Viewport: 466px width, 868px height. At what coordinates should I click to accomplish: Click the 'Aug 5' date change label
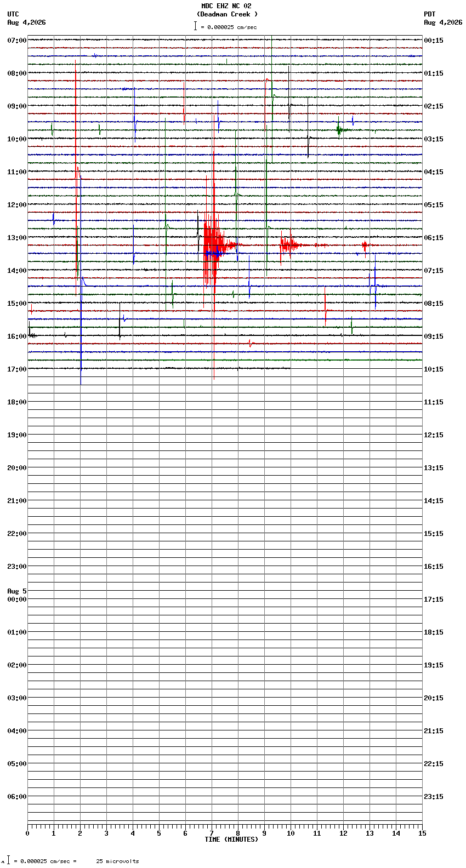17,591
